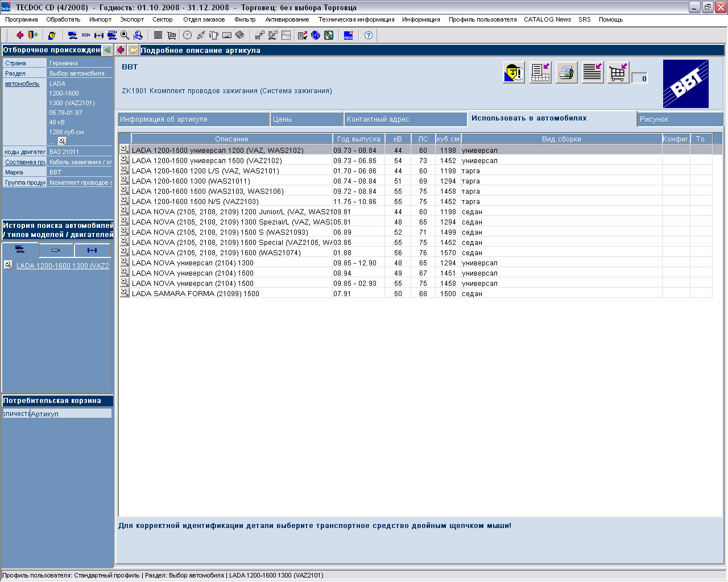Click the exit door toolbar icon
This screenshot has width=728, height=582.
click(33, 35)
